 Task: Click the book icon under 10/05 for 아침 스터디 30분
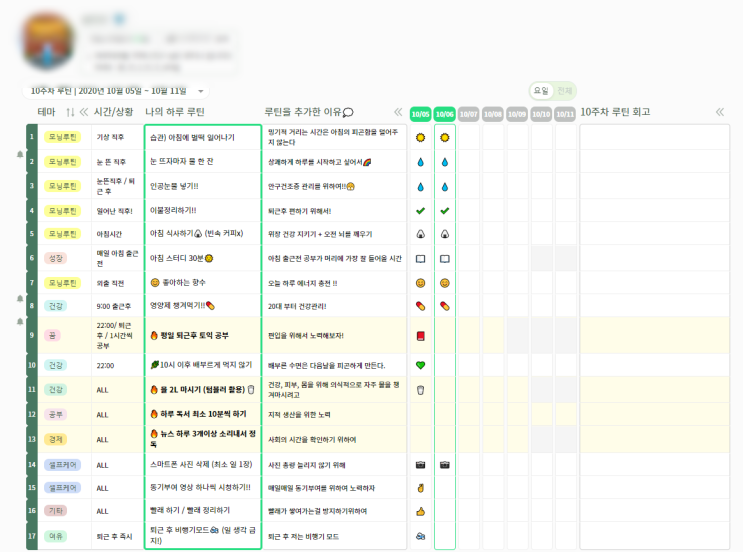[420, 259]
